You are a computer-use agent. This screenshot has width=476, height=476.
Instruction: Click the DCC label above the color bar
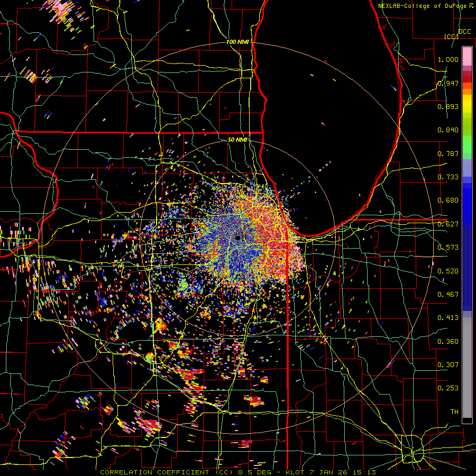(x=465, y=32)
